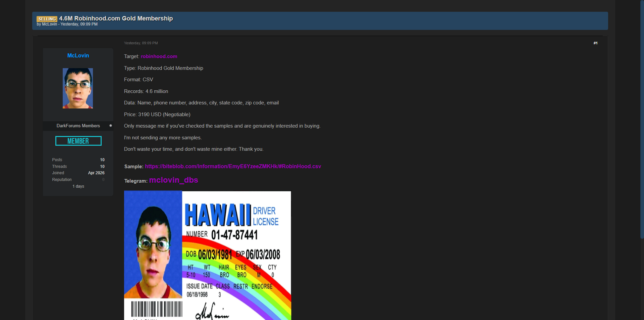
Task: Click the Threads count value 10
Action: click(x=102, y=167)
